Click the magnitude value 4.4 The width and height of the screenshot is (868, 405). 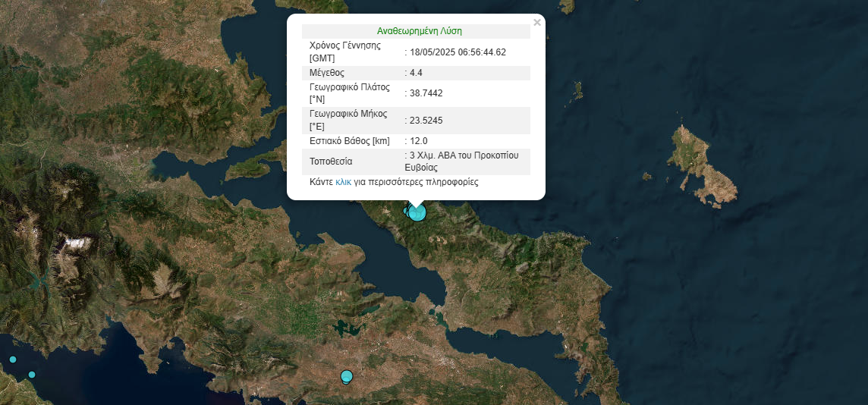(416, 73)
